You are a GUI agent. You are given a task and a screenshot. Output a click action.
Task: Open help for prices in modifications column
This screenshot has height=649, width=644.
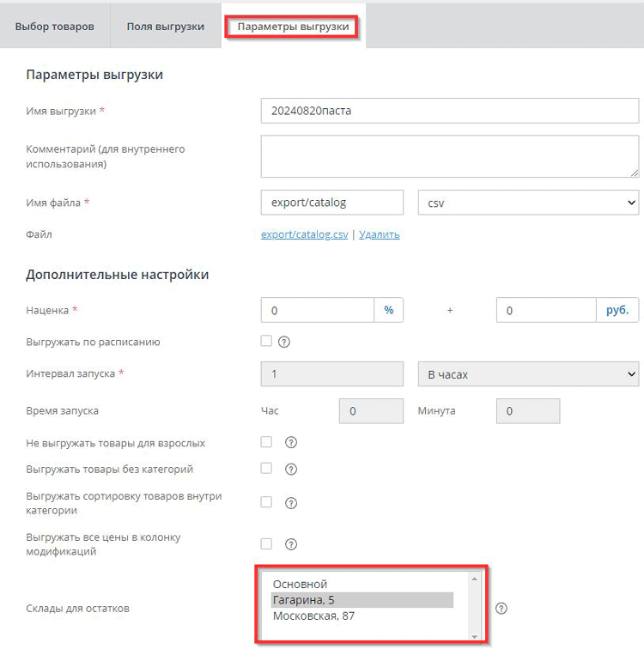(x=291, y=544)
